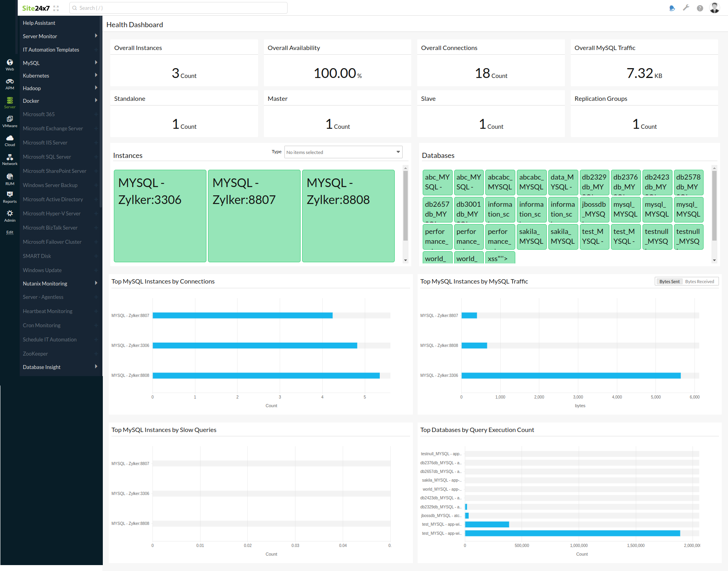
Task: Click the Edit link in sidebar
Action: click(10, 232)
